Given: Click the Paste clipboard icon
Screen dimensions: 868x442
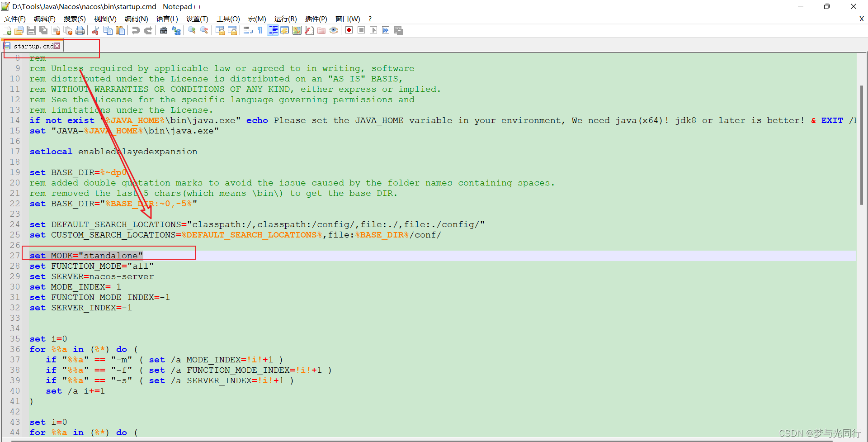Looking at the screenshot, I should click(120, 30).
